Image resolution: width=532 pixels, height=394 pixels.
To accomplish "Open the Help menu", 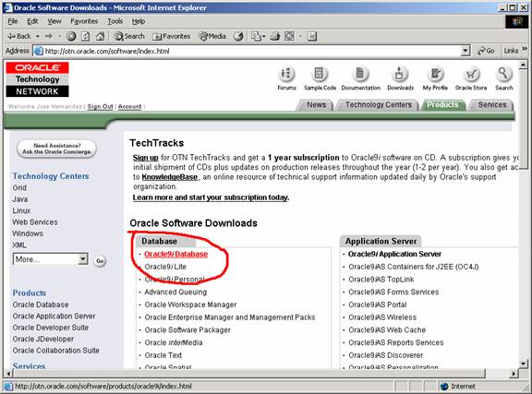I will pos(139,21).
